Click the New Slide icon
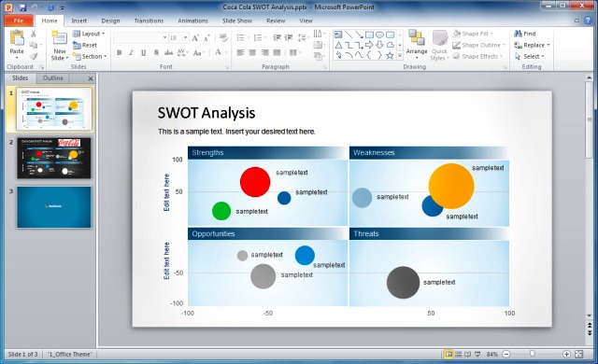The height and width of the screenshot is (364, 598). (59, 38)
